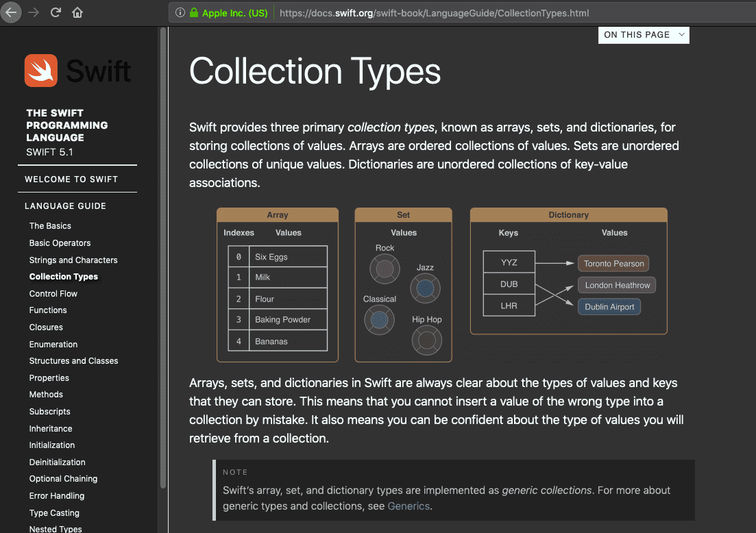
Task: Go to Subscripts chapter
Action: coord(49,412)
